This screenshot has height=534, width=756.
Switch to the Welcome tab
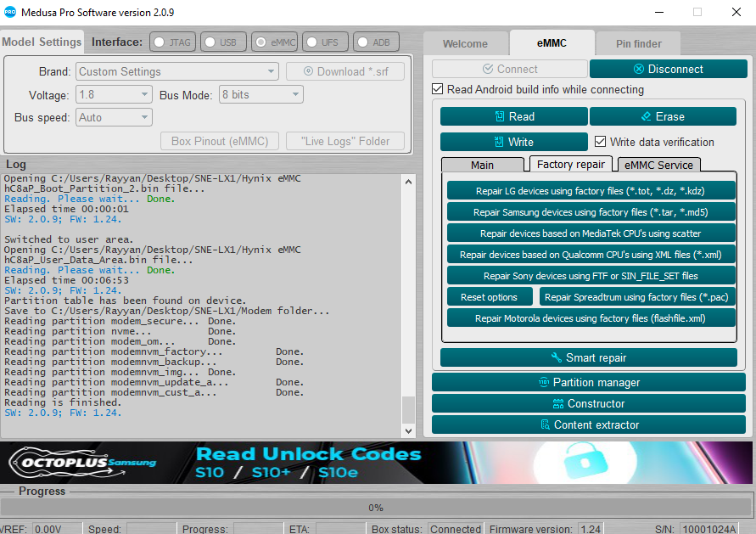click(x=465, y=44)
